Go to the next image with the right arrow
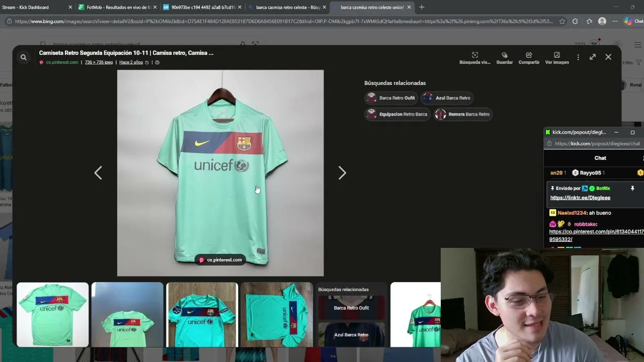This screenshot has height=362, width=644. 342,173
